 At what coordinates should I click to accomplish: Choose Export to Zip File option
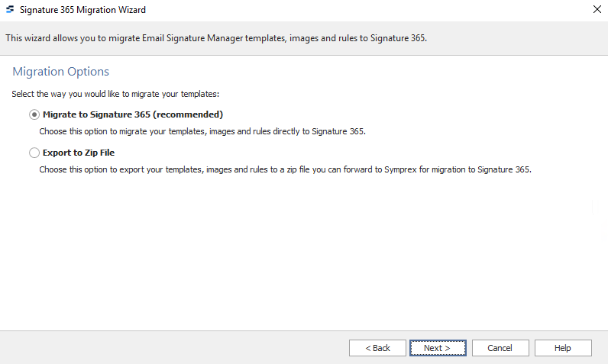[x=34, y=153]
